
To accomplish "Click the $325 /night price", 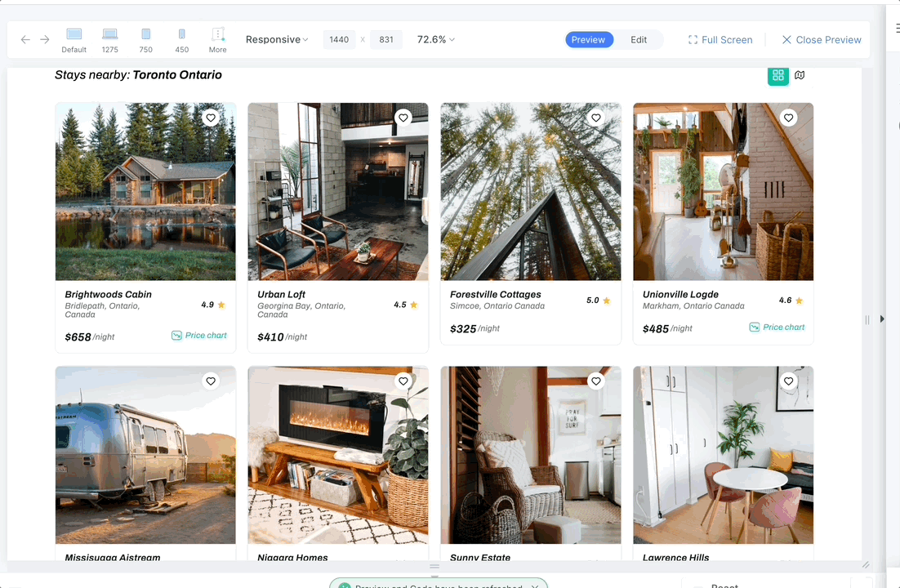I will pyautogui.click(x=475, y=329).
